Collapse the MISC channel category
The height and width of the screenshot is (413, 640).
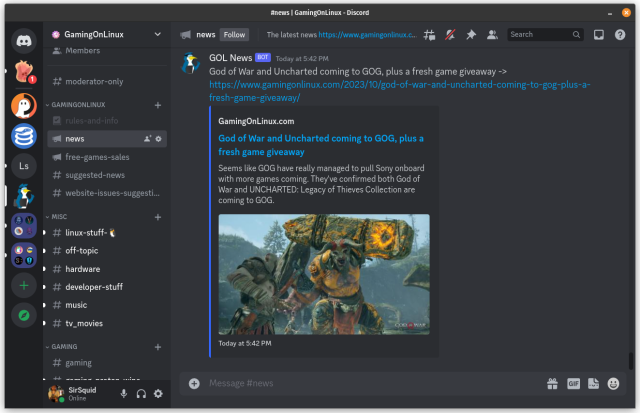coord(60,216)
